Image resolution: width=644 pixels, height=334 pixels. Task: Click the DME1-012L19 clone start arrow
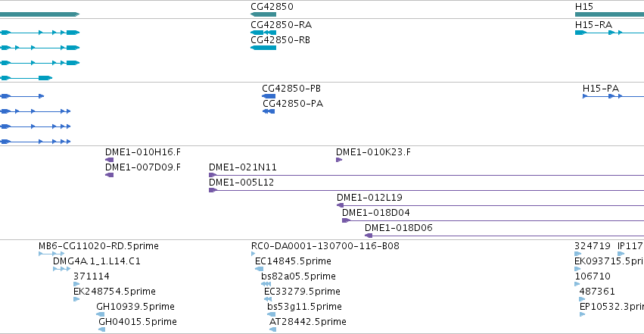click(x=340, y=205)
